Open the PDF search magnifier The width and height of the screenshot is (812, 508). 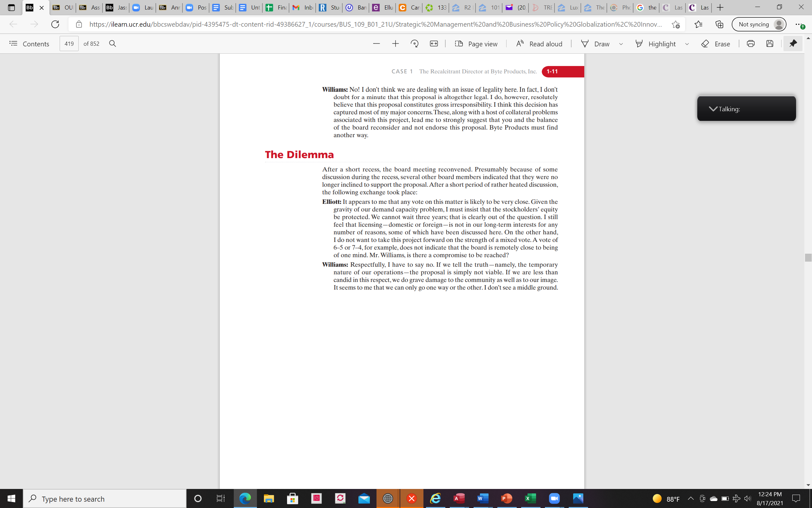pos(113,44)
